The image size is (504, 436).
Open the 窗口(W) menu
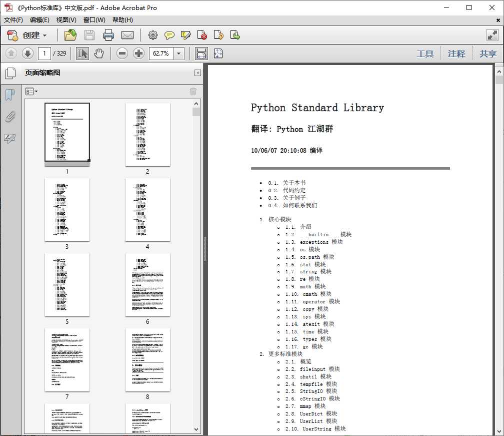[94, 20]
